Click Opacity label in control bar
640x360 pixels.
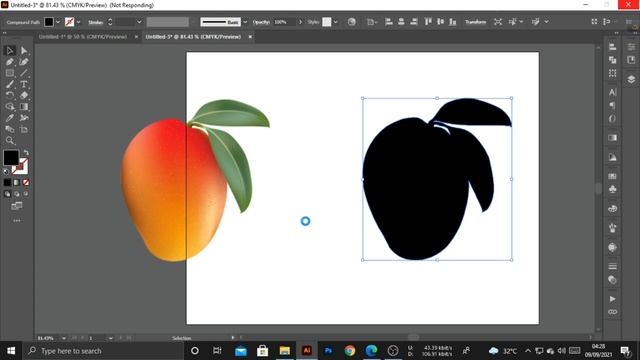tap(261, 22)
